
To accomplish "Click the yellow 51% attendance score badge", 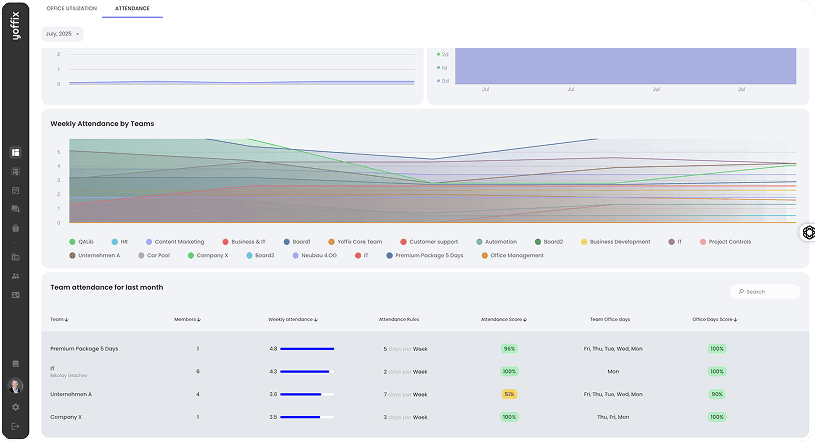I will click(509, 395).
